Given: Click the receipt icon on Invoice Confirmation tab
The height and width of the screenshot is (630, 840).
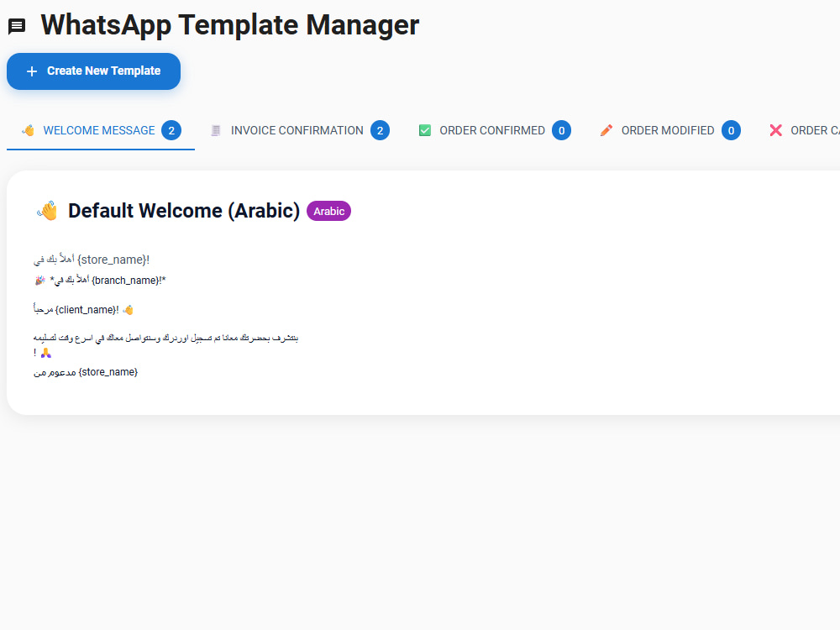Looking at the screenshot, I should 216,130.
